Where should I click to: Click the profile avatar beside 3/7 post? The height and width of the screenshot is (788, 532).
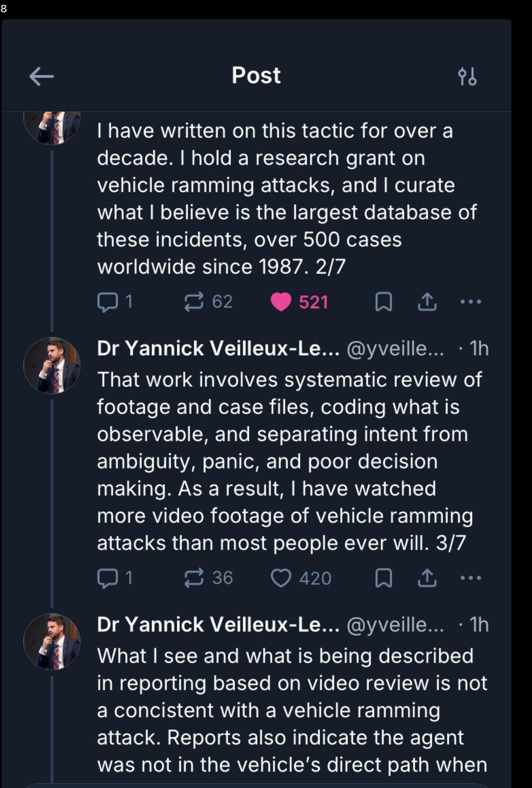[52, 365]
